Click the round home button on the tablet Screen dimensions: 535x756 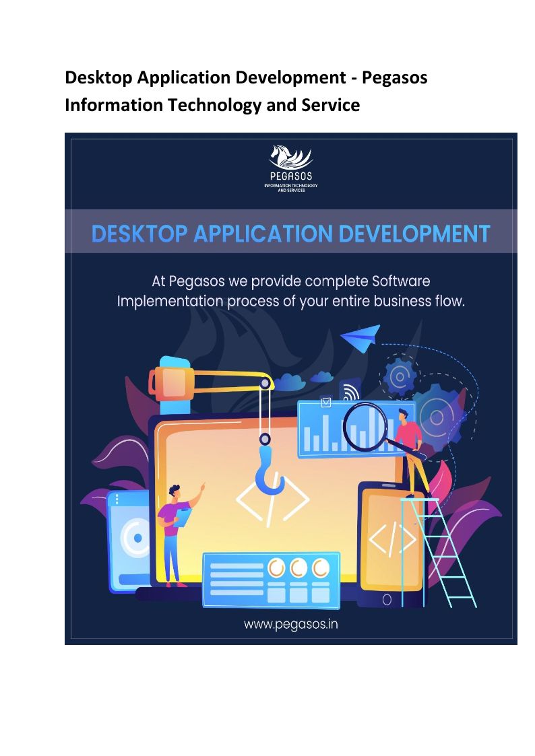point(387,598)
